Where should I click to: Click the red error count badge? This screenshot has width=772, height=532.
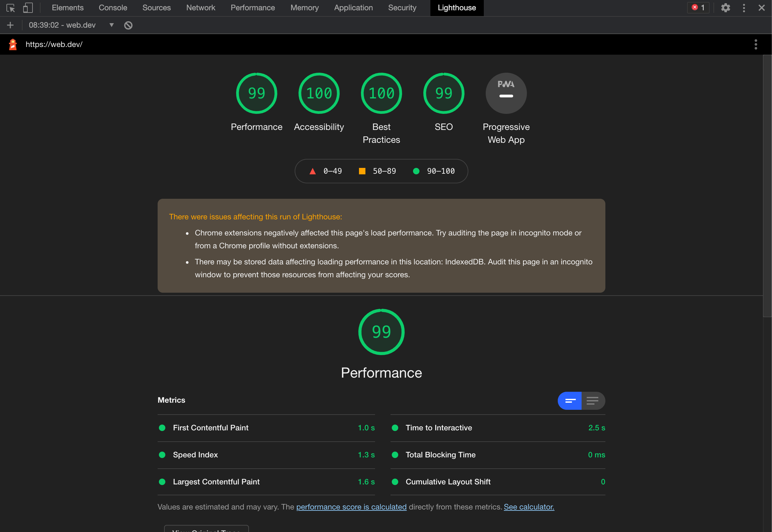pos(698,8)
